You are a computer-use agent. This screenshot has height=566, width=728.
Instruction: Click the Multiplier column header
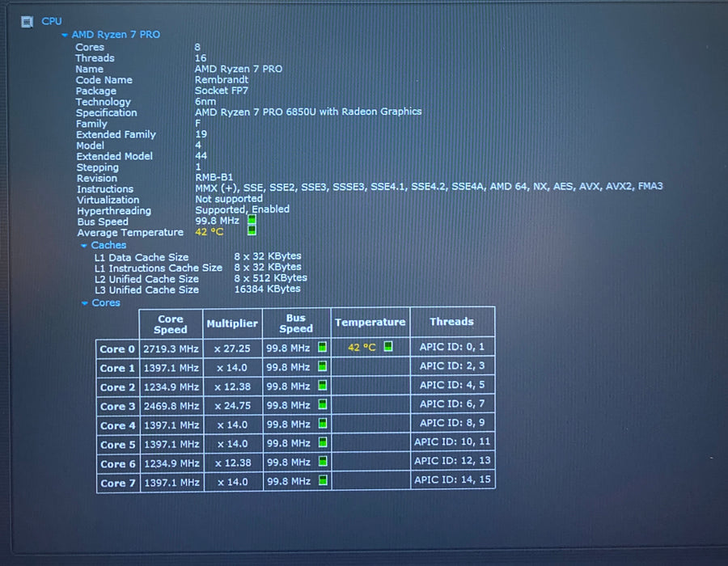pos(232,323)
